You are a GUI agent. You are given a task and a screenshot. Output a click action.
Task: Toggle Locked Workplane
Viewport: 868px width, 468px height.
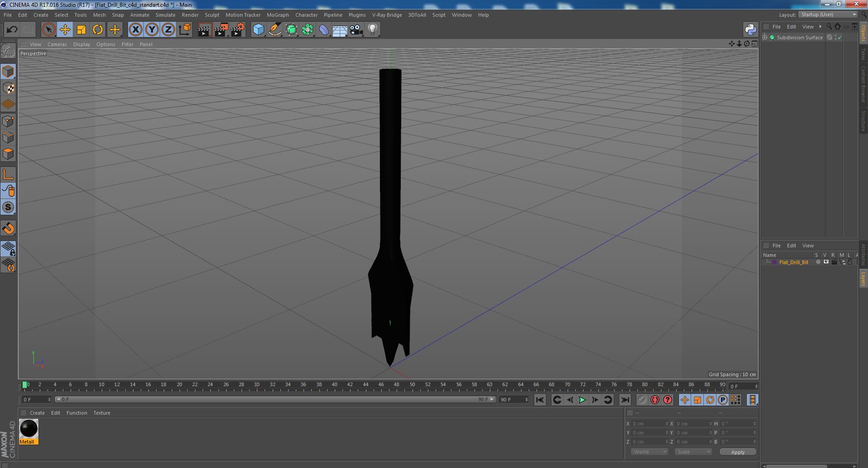click(8, 248)
